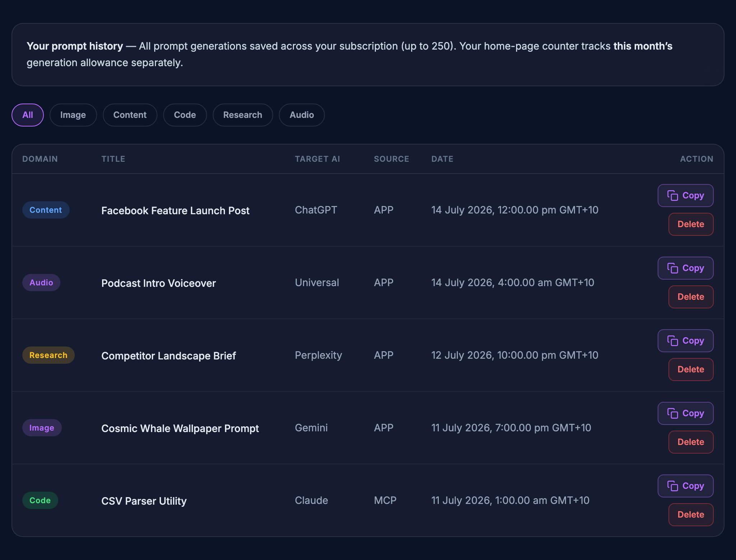
Task: Click the date 14 July 2026, 4:00.00 am
Action: [512, 283]
